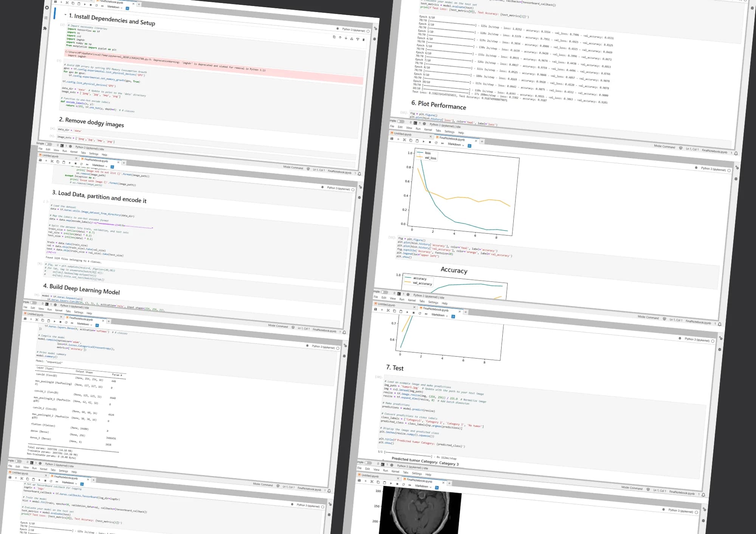The width and height of the screenshot is (756, 534).
Task: Open the extension manager puzzle icon in left sidebar
Action: point(45,28)
